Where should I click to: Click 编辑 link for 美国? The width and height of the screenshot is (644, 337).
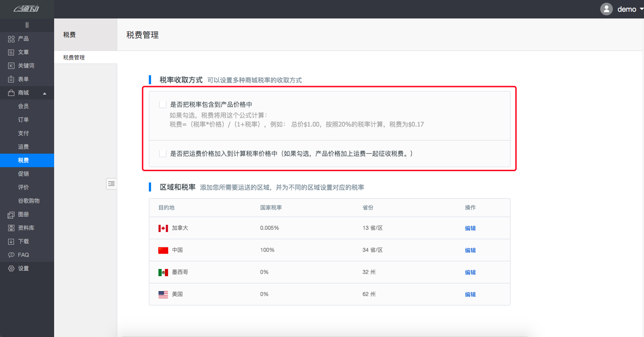470,294
